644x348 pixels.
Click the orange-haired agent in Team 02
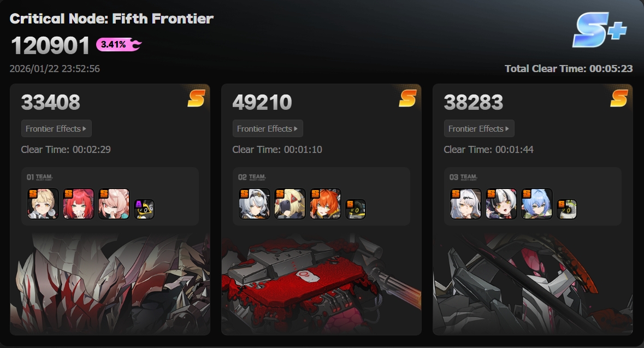[326, 204]
